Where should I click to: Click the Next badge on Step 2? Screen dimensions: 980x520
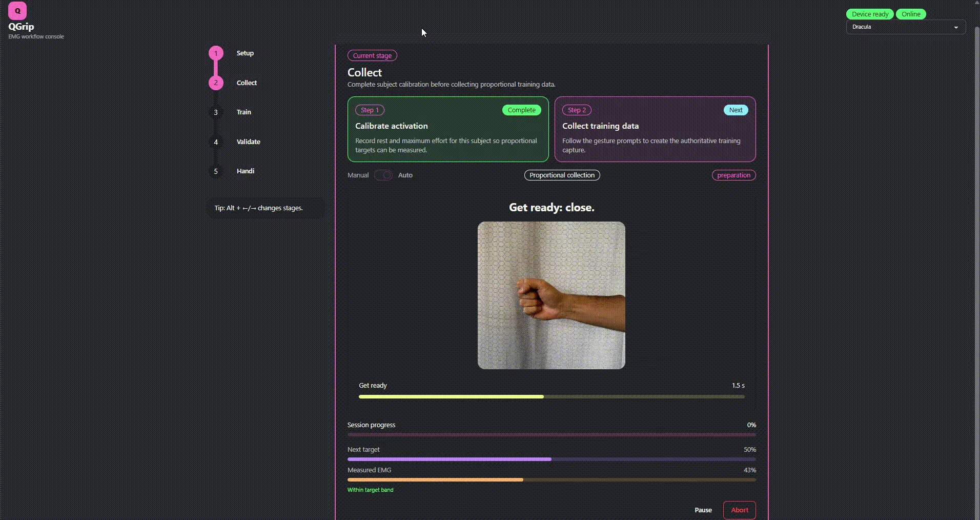point(736,110)
